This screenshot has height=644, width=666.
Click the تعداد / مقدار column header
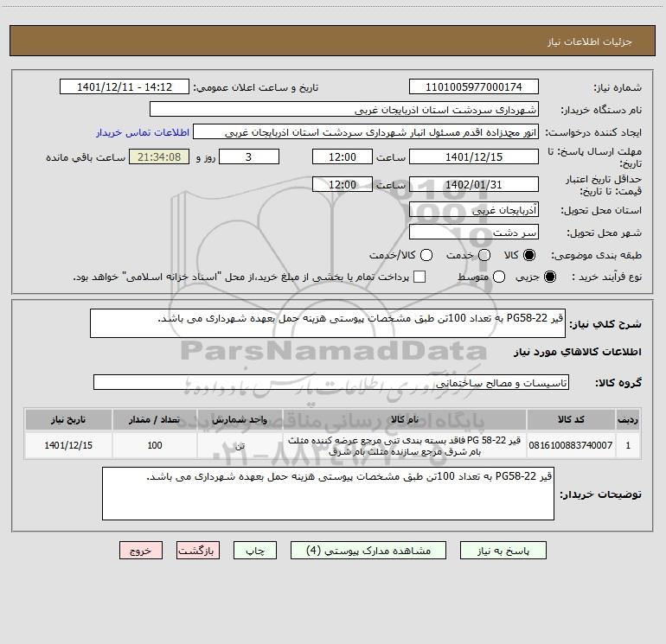click(x=155, y=420)
